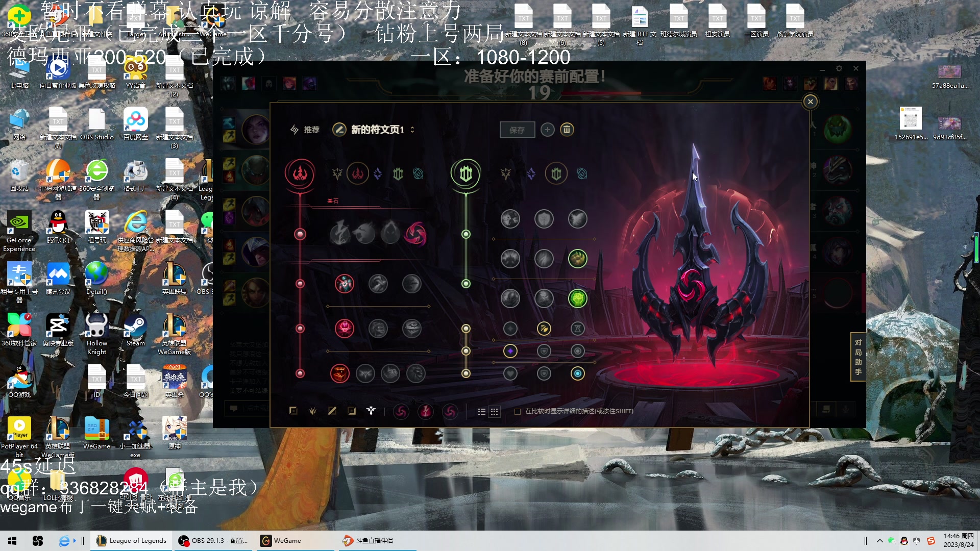Open 斗鱼直播伴侣 from the taskbar
This screenshot has height=551, width=980.
tap(378, 541)
